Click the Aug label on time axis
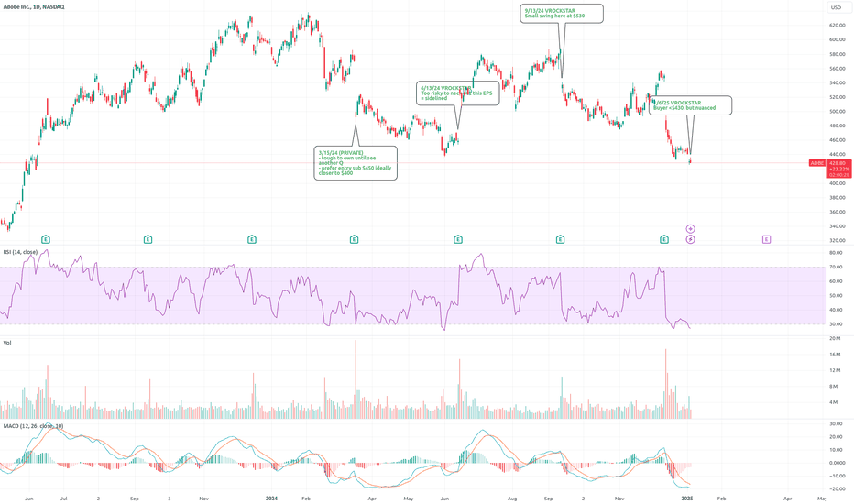Viewport: 854px width, 504px height. point(512,499)
